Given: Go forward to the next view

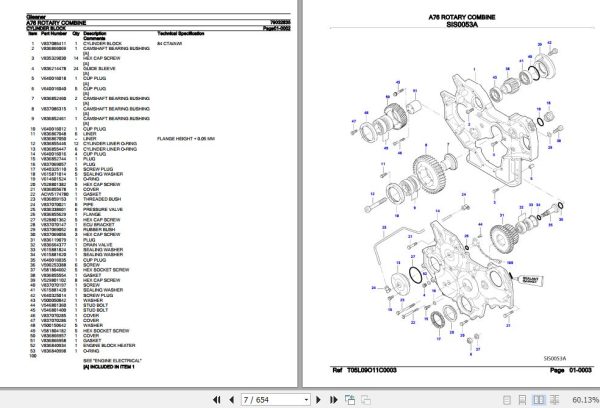Looking at the screenshot, I should 366,400.
